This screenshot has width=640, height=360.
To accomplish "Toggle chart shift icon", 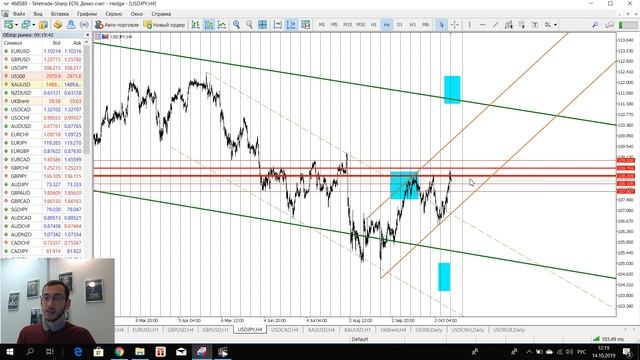I will point(291,25).
